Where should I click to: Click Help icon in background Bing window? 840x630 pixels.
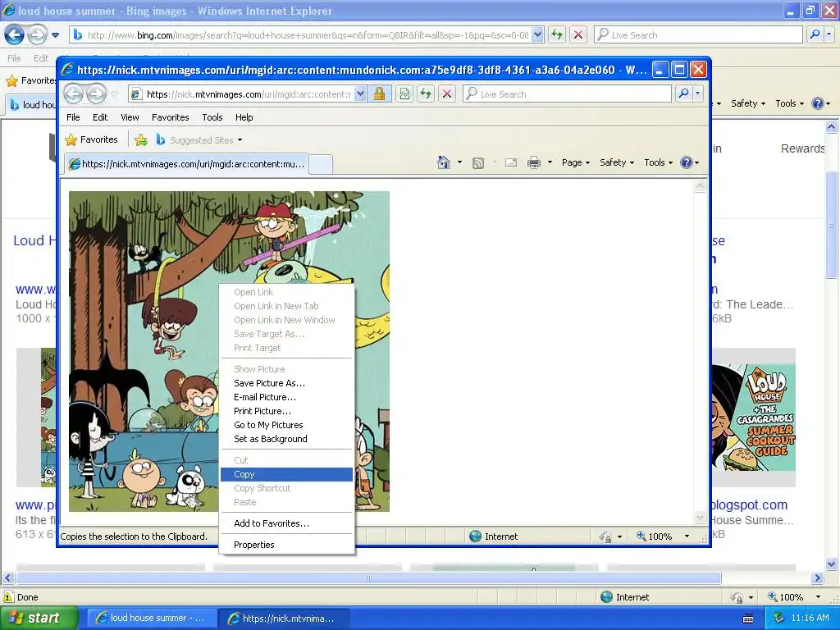(x=818, y=103)
